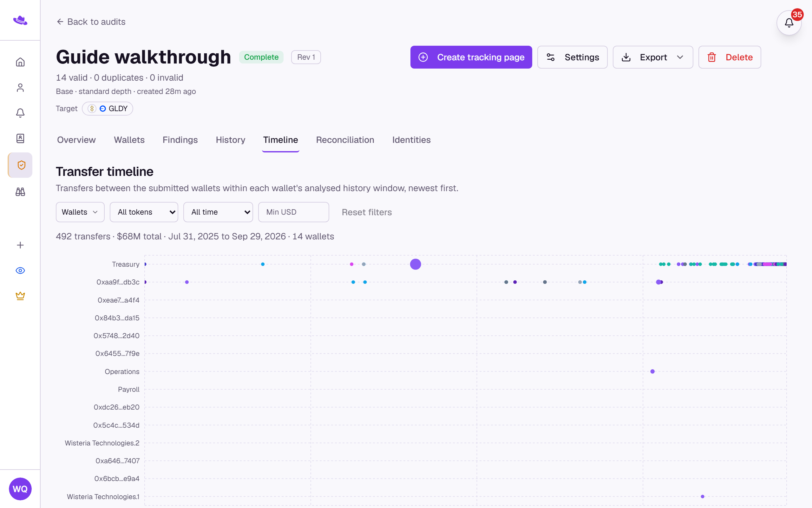Click the eye watch sidebar icon
The width and height of the screenshot is (812, 508).
coord(20,271)
